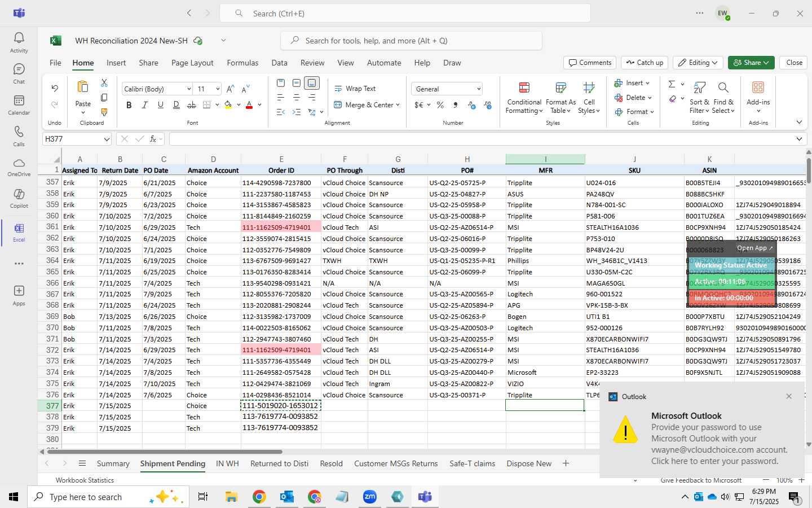Open Conditional Formatting icon

(524, 87)
